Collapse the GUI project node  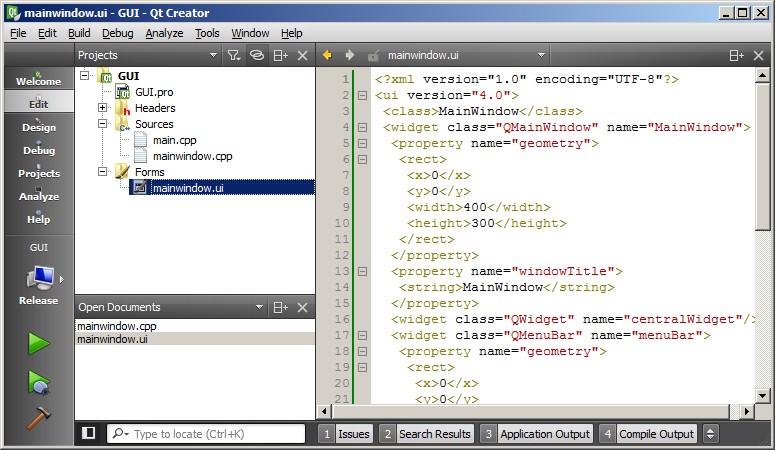(x=85, y=76)
